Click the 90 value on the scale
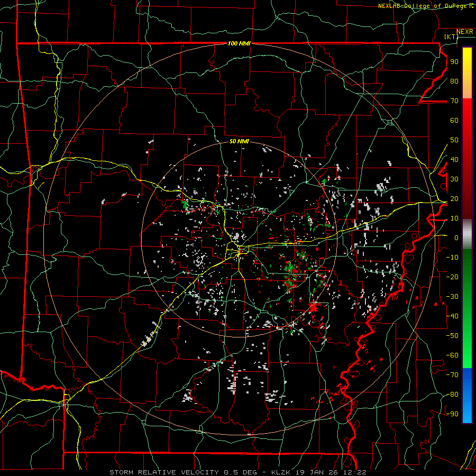476x476 pixels. (454, 62)
